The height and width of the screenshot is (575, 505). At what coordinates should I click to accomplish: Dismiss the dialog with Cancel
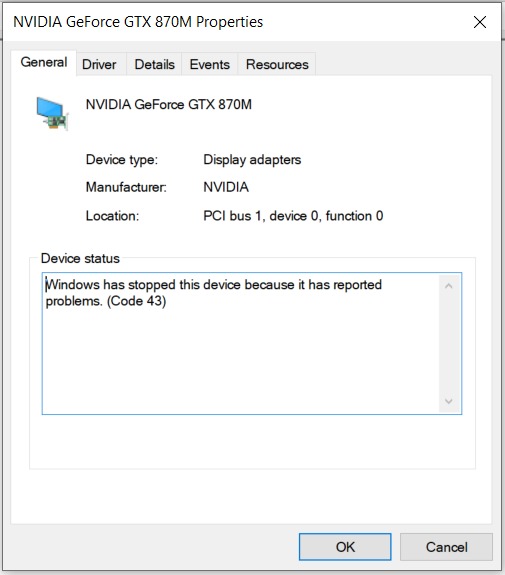(446, 547)
